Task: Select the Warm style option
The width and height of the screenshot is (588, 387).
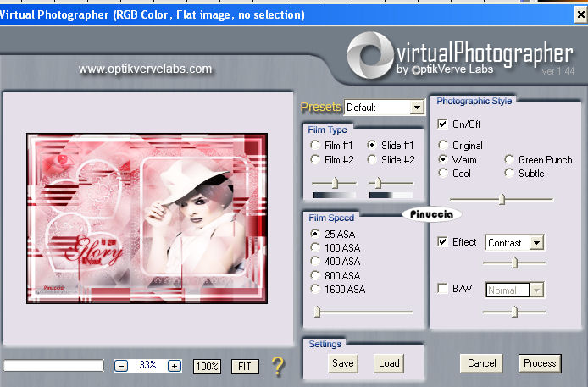Action: (x=443, y=159)
